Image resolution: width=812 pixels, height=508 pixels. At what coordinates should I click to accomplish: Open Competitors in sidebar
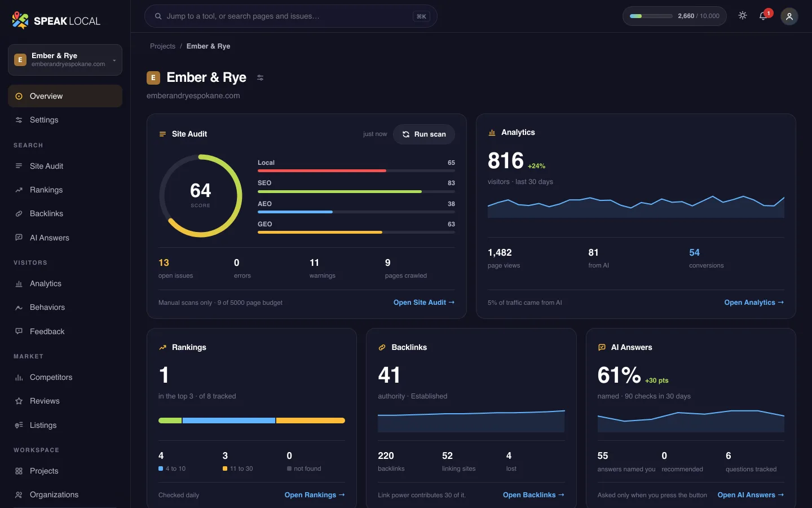65,377
